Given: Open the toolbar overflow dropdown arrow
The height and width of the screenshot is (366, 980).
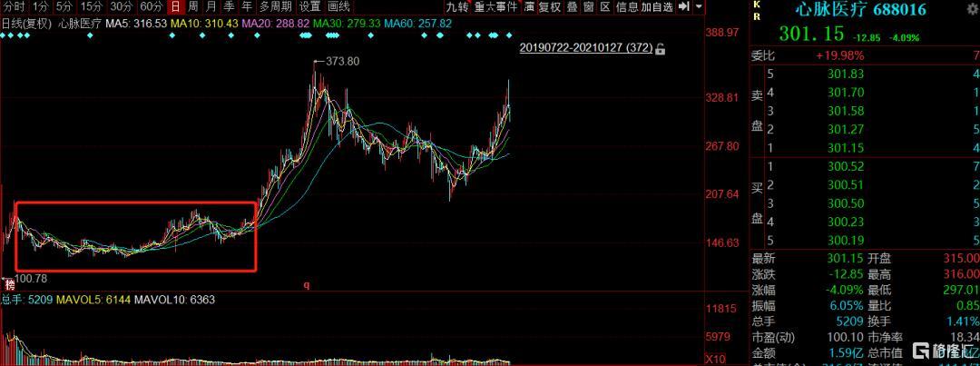Looking at the screenshot, I should pyautogui.click(x=698, y=7).
